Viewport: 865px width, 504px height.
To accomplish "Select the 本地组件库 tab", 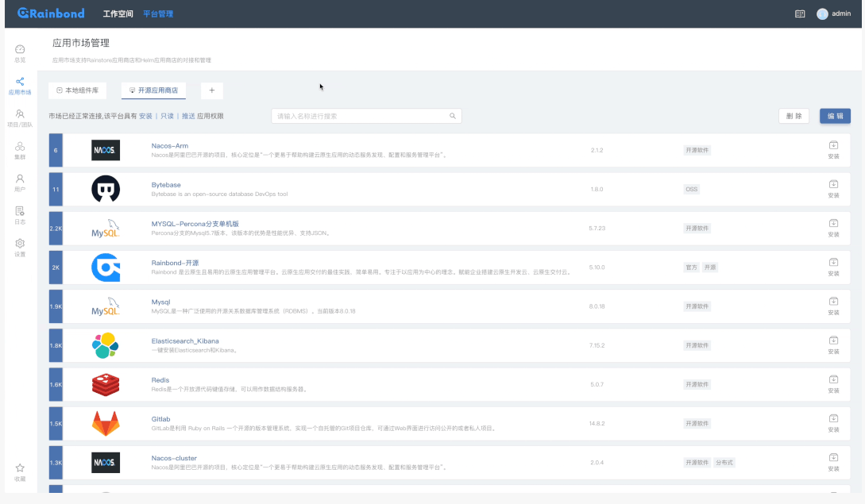I will click(77, 90).
